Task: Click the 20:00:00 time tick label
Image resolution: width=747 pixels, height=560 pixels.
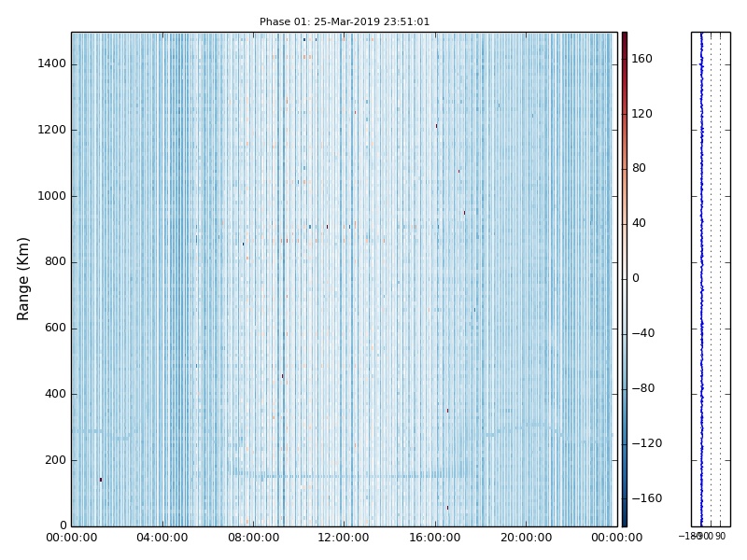Action: point(526,538)
